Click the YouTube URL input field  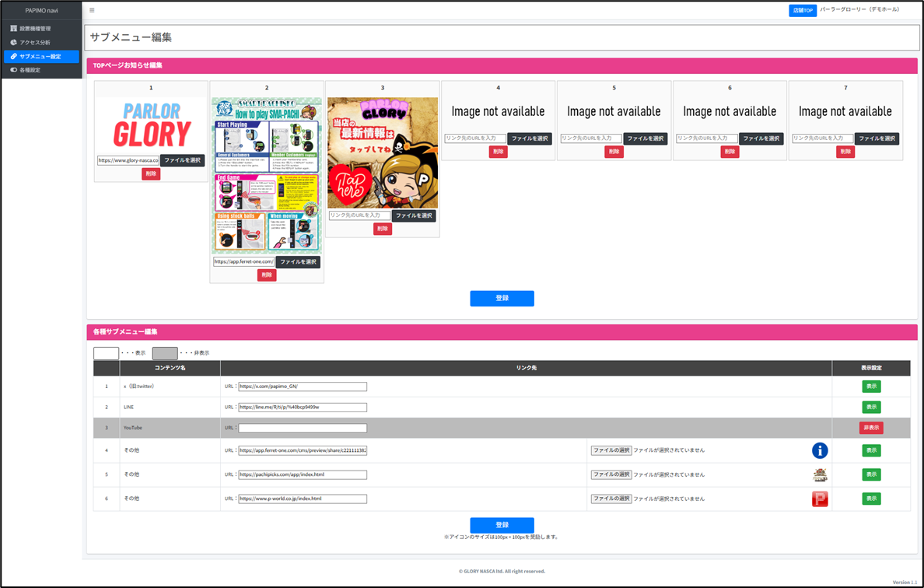point(303,428)
